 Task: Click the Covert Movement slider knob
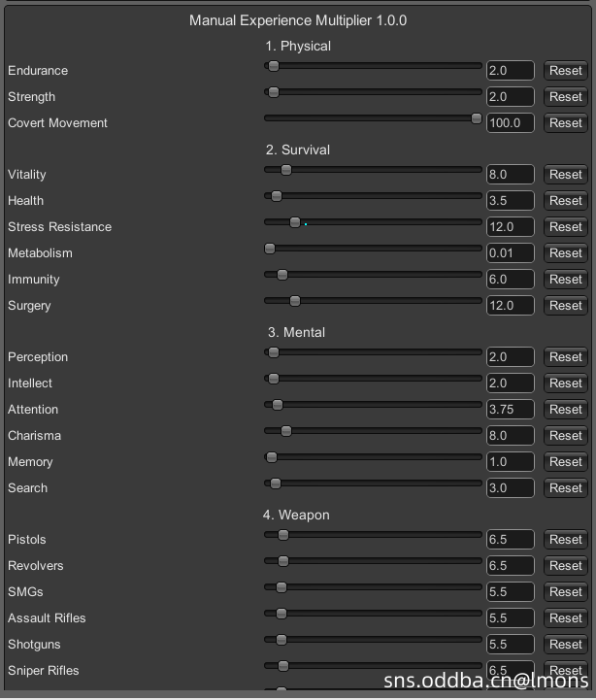coord(477,118)
